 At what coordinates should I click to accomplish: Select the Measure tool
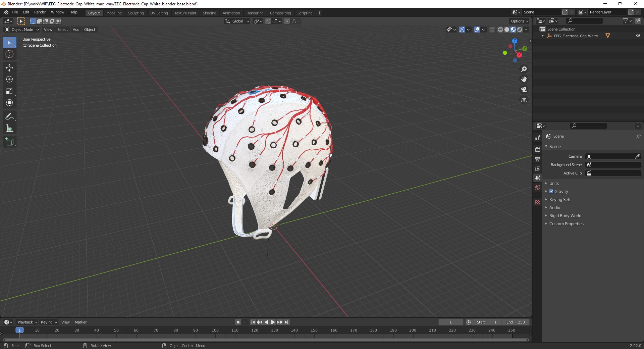coord(9,129)
